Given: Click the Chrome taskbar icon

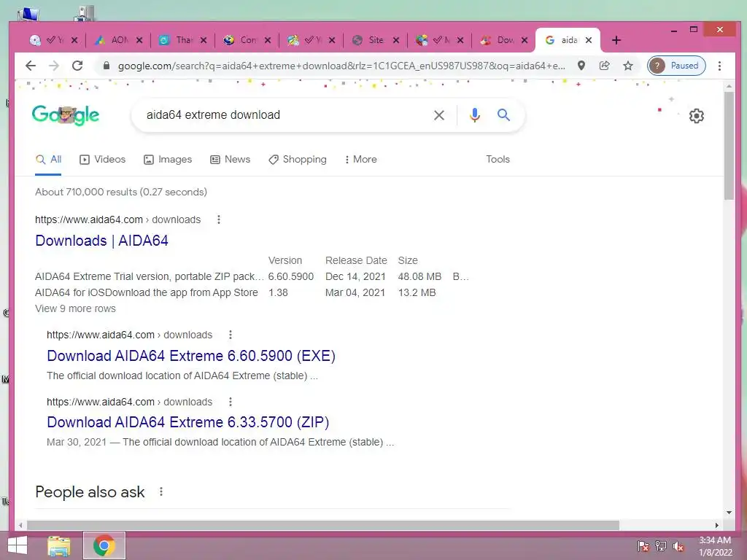Looking at the screenshot, I should coord(104,545).
